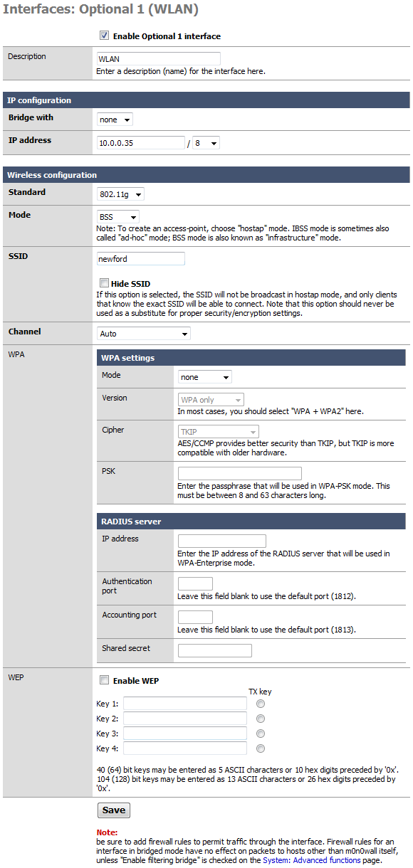Click the SSID field containing newford

(141, 259)
